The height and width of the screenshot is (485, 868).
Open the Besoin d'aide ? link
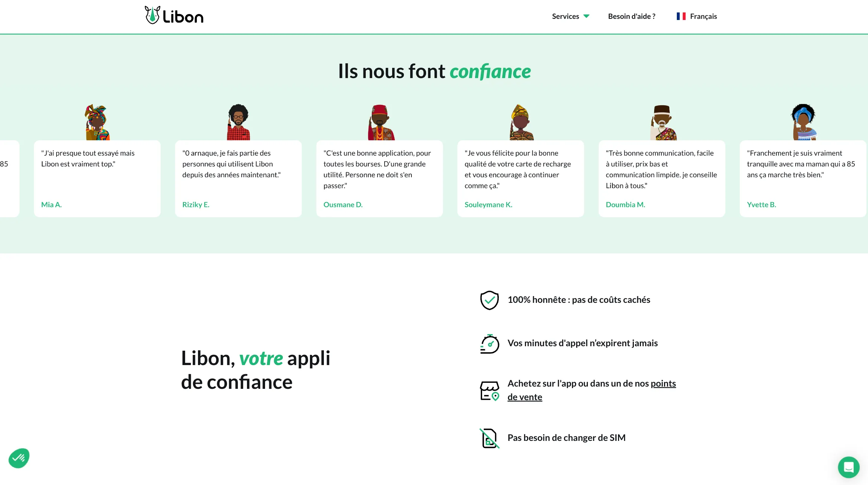pyautogui.click(x=632, y=16)
